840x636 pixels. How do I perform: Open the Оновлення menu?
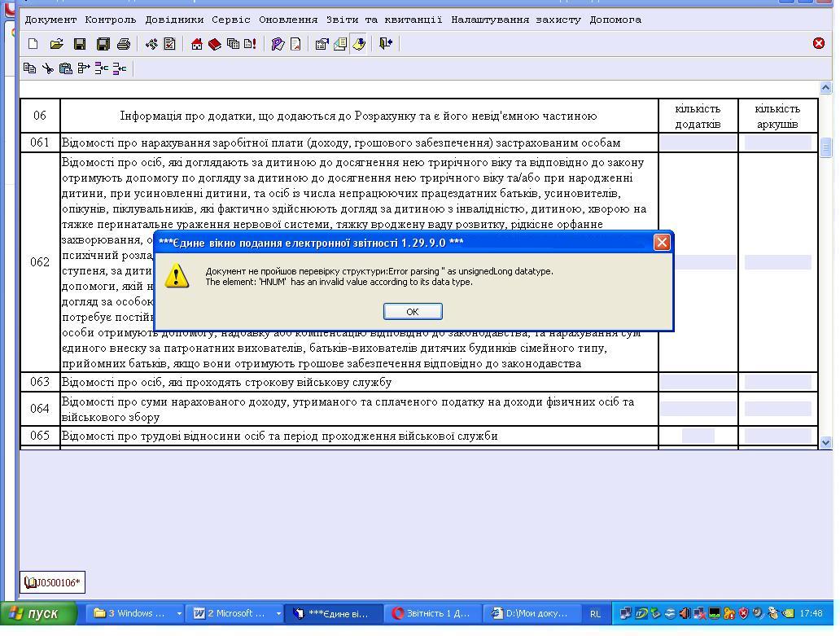288,20
